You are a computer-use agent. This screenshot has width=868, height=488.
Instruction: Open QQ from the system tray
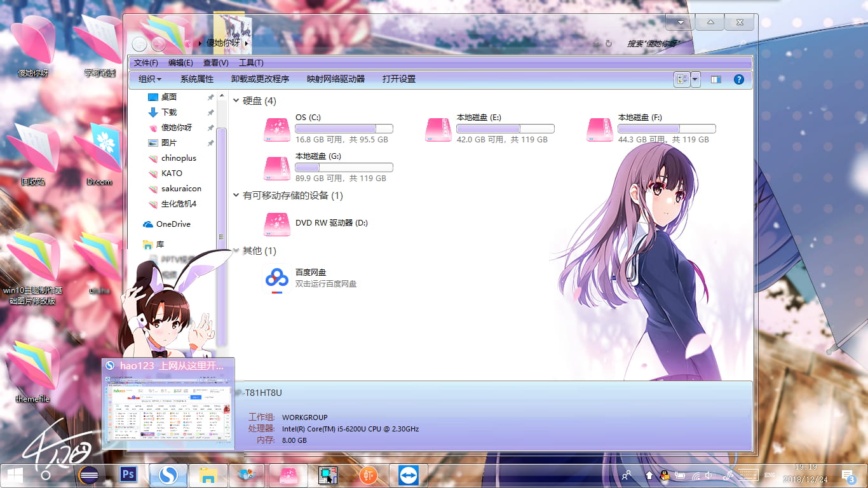tap(665, 475)
